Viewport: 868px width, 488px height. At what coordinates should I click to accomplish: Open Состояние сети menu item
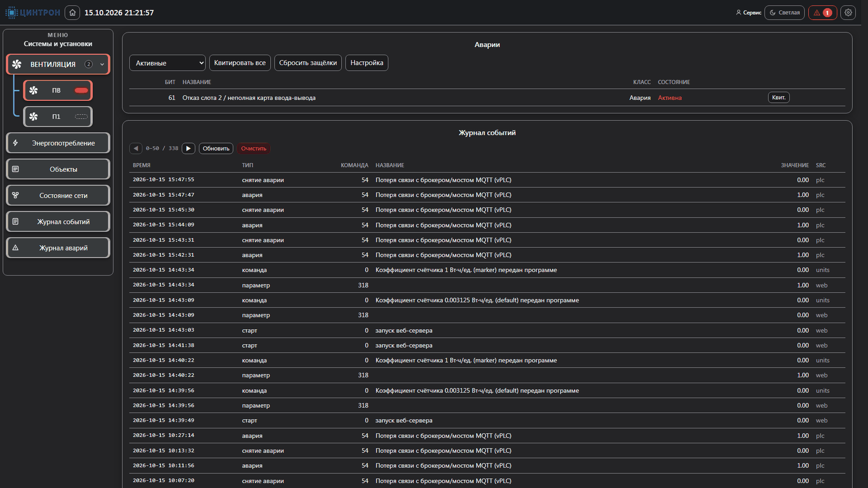coord(58,195)
